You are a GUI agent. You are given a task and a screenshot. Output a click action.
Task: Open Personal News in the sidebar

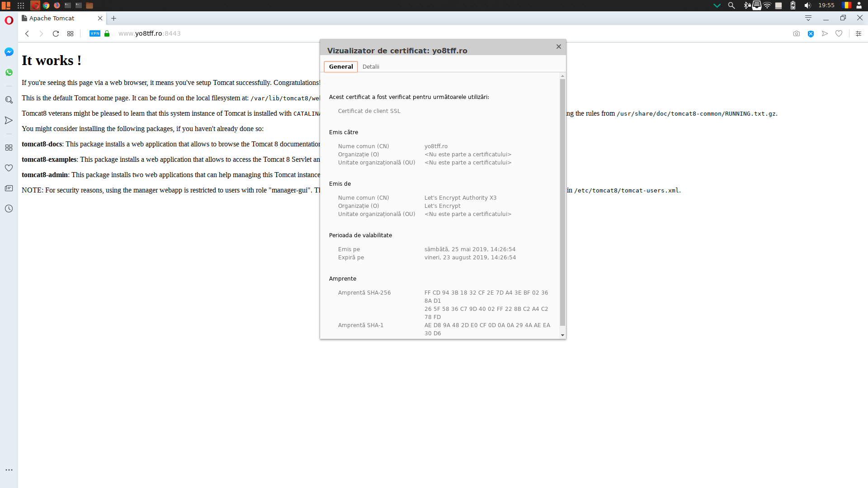(x=9, y=188)
